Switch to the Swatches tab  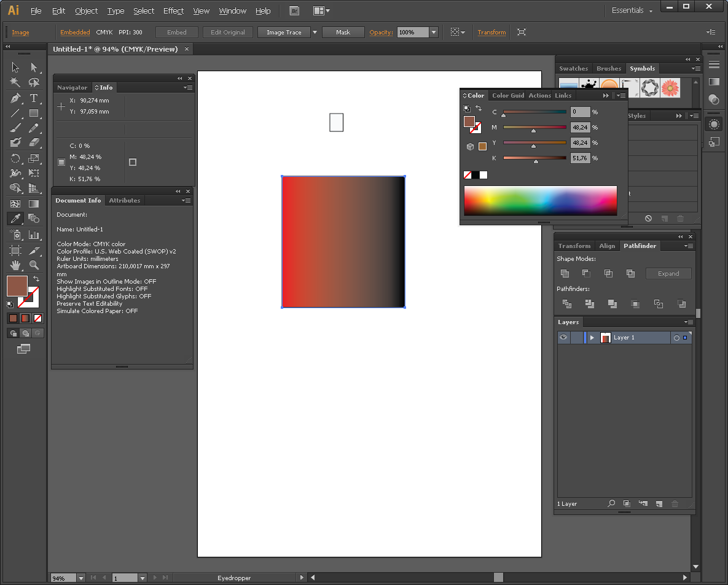[573, 69]
